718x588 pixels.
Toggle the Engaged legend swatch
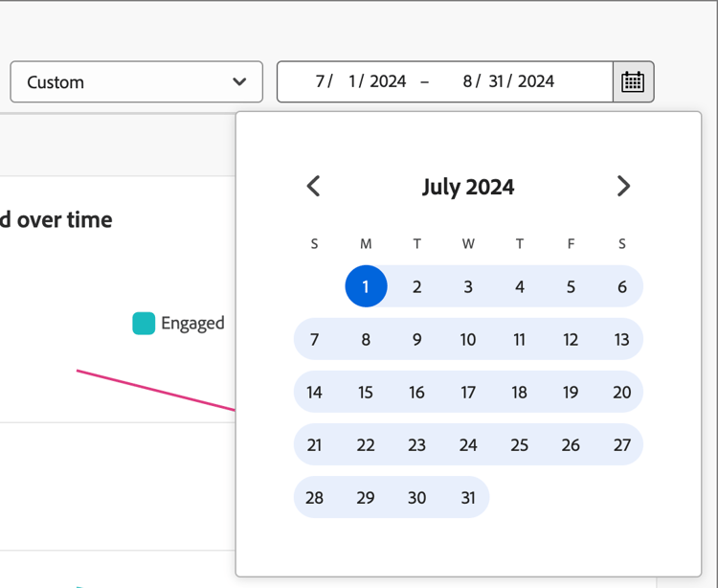[144, 324]
